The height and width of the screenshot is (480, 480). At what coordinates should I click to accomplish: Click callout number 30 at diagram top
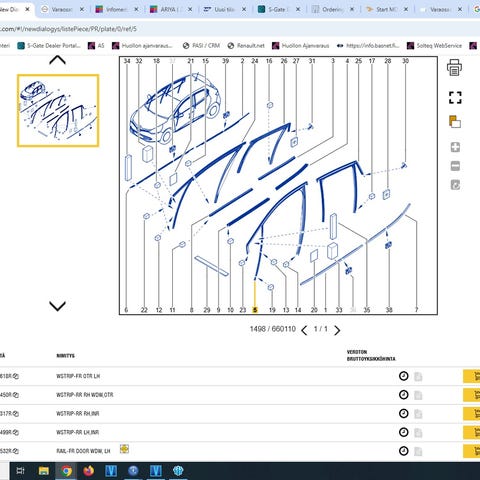tap(405, 61)
